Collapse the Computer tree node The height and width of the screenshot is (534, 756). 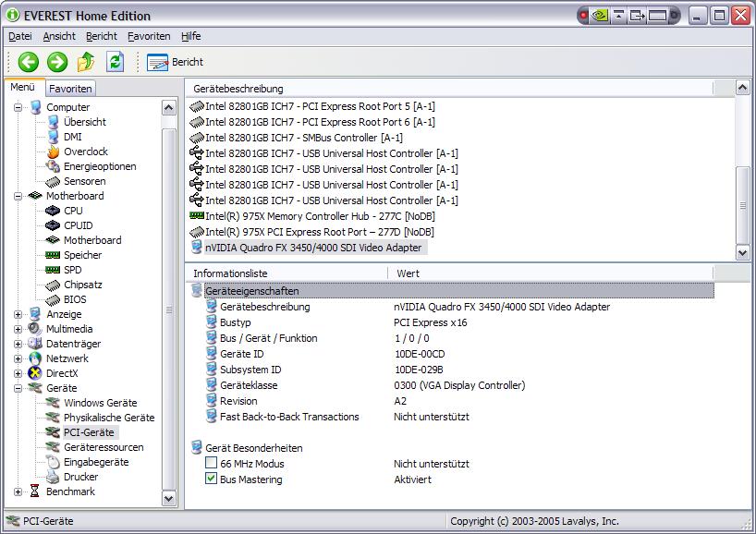coord(18,107)
